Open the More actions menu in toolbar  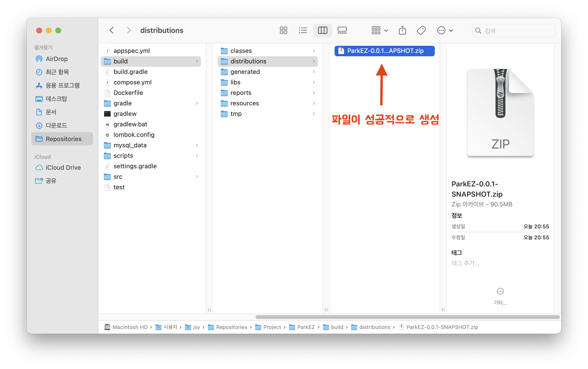point(444,31)
